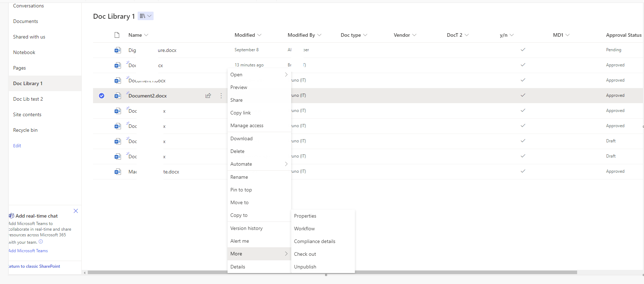
Task: Click the y/n checkmark in the Pending row
Action: click(x=523, y=50)
